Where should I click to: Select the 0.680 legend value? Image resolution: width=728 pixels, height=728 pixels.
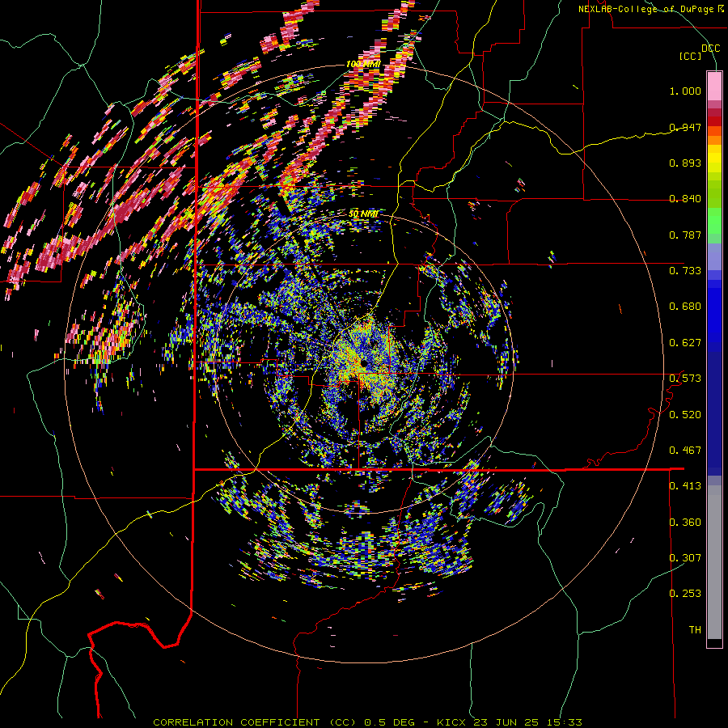[x=685, y=307]
